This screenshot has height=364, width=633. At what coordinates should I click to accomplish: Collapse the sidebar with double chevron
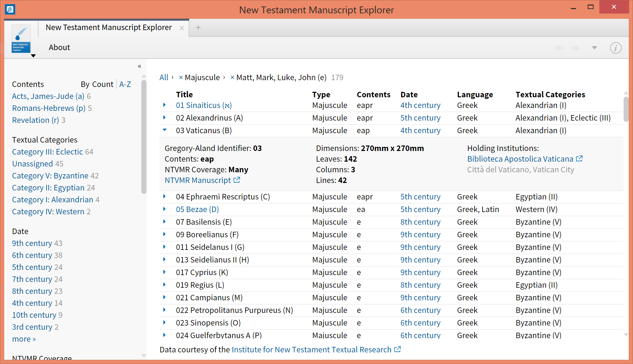point(139,66)
